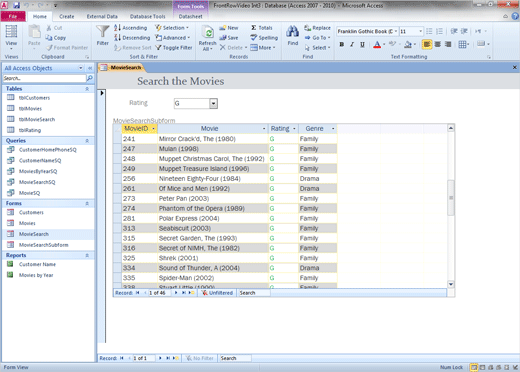Viewport: 520px width, 372px height.
Task: Open the Rating combo box dropdown
Action: (x=213, y=103)
